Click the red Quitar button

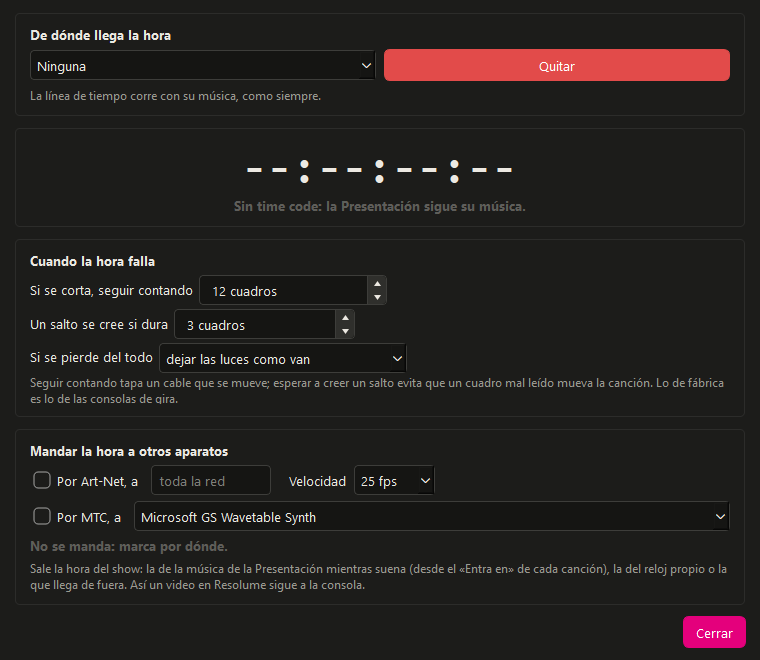pyautogui.click(x=556, y=65)
